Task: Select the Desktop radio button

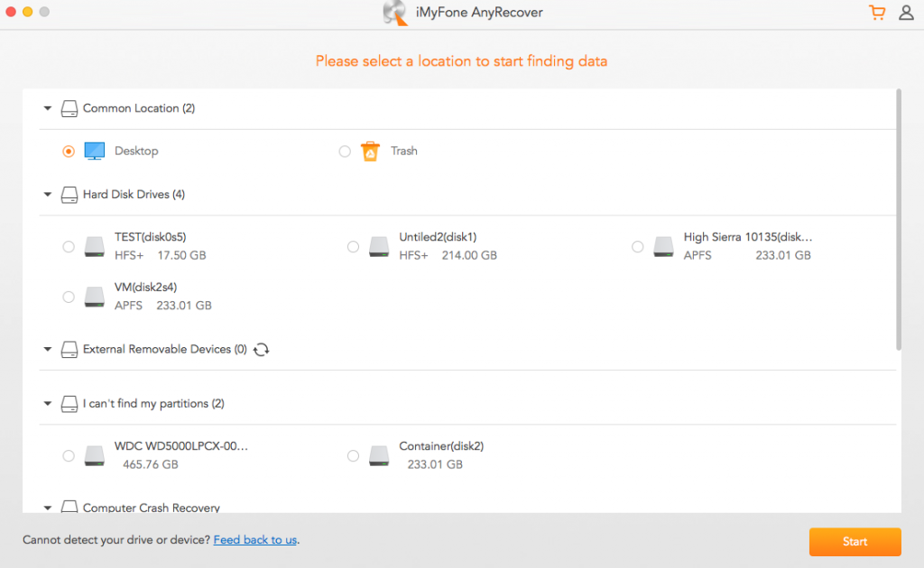Action: pos(69,151)
